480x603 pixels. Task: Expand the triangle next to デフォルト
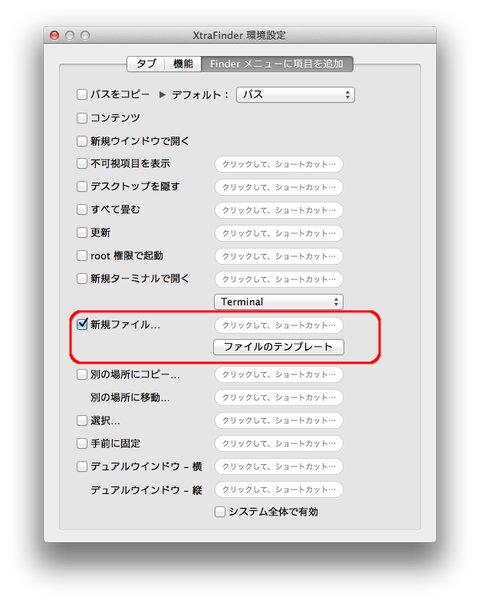click(162, 95)
